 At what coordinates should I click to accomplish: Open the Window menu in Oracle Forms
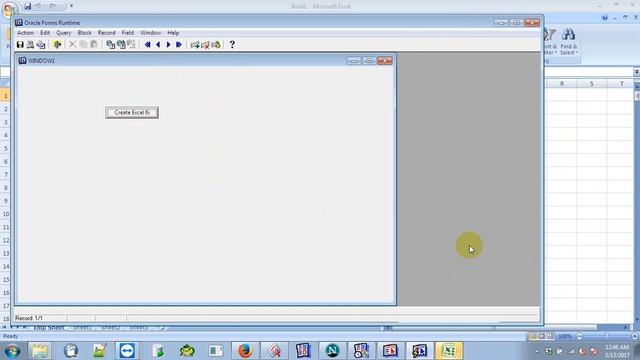151,33
